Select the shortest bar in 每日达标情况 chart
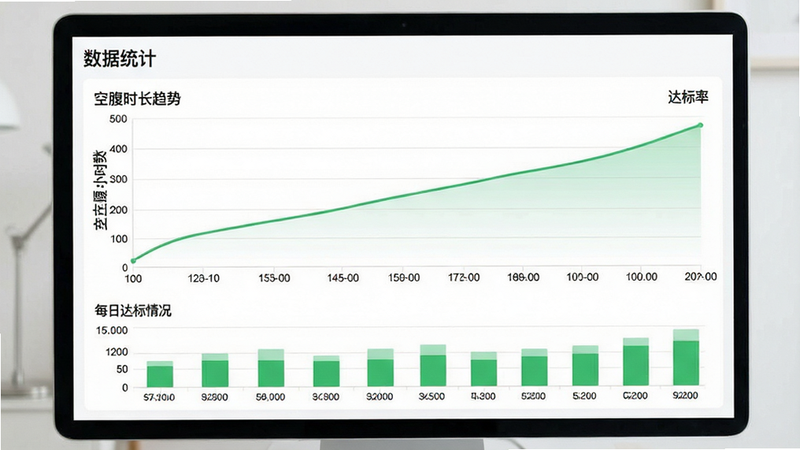The height and width of the screenshot is (450, 800). pyautogui.click(x=160, y=374)
